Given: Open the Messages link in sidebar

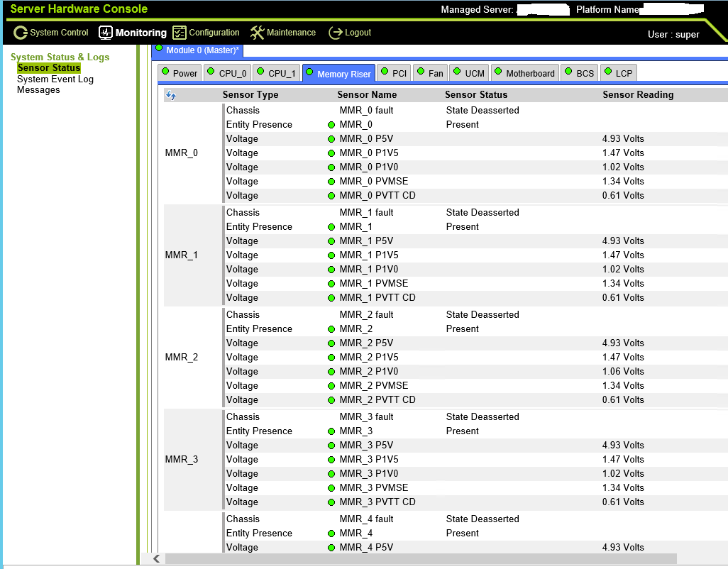Looking at the screenshot, I should pyautogui.click(x=38, y=90).
